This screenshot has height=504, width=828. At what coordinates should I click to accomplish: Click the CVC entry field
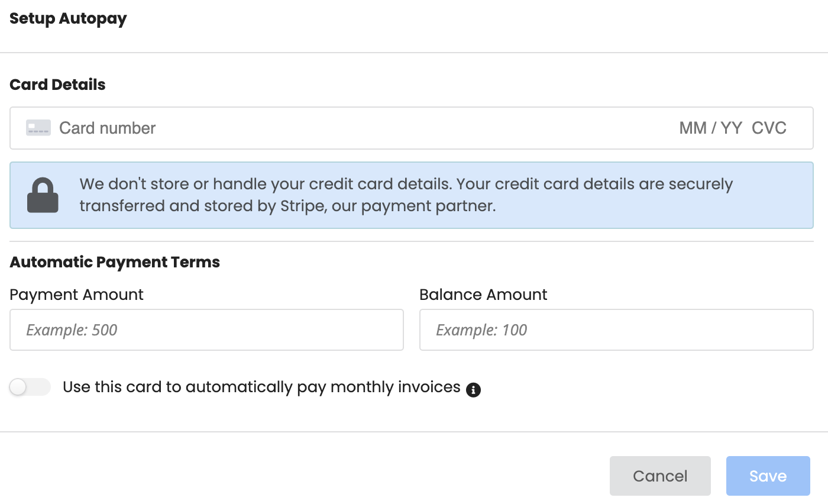(x=769, y=128)
